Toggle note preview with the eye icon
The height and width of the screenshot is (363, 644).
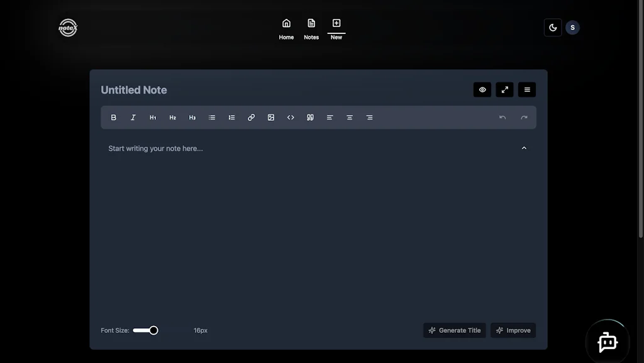(x=482, y=89)
